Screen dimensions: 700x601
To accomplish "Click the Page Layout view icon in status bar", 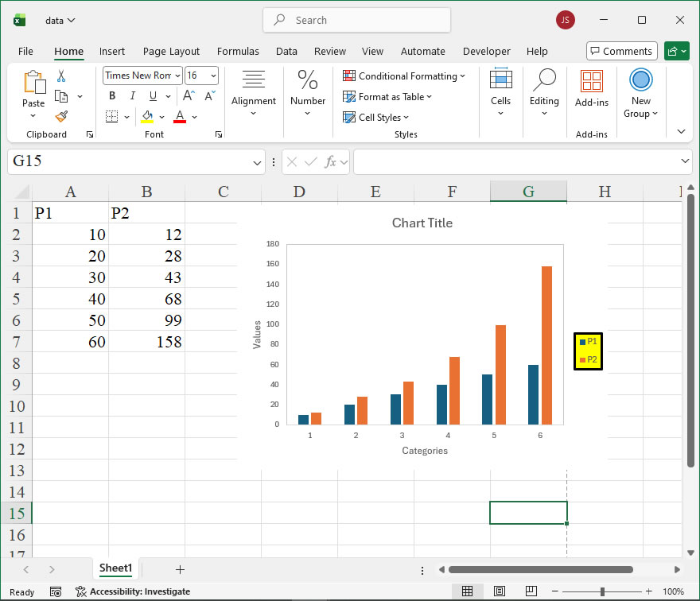I will (x=499, y=591).
